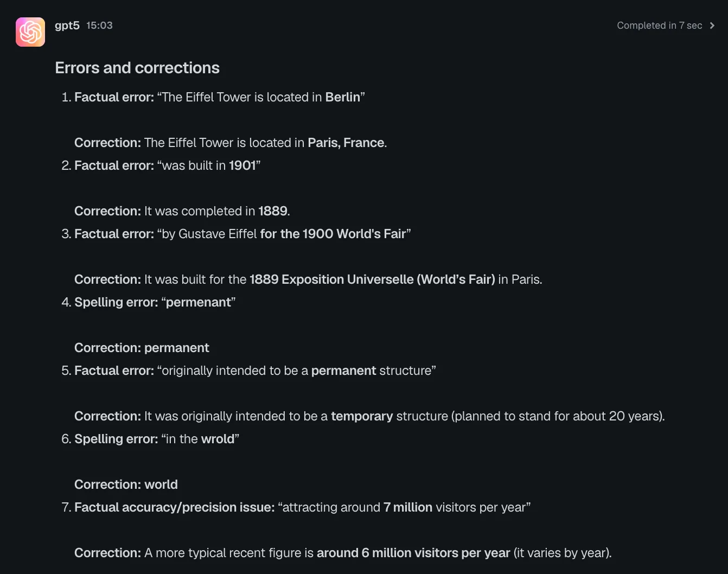Click the 'Correction: permanent' line
The height and width of the screenshot is (574, 728).
click(142, 348)
